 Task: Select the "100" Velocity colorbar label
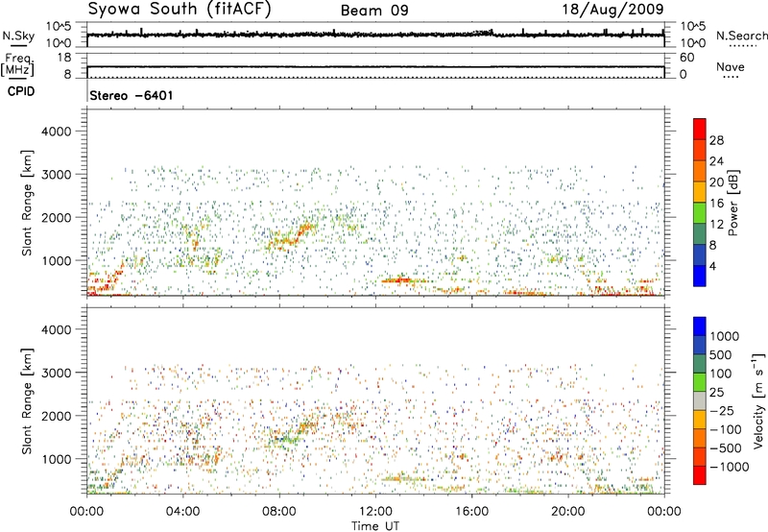point(721,374)
